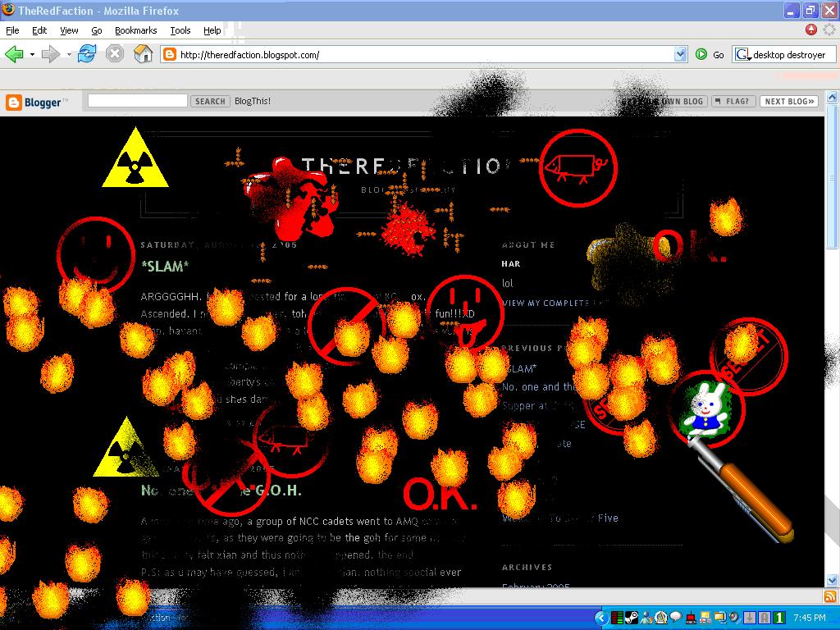
Task: Click the orange Blogger logo
Action: pyautogui.click(x=14, y=103)
